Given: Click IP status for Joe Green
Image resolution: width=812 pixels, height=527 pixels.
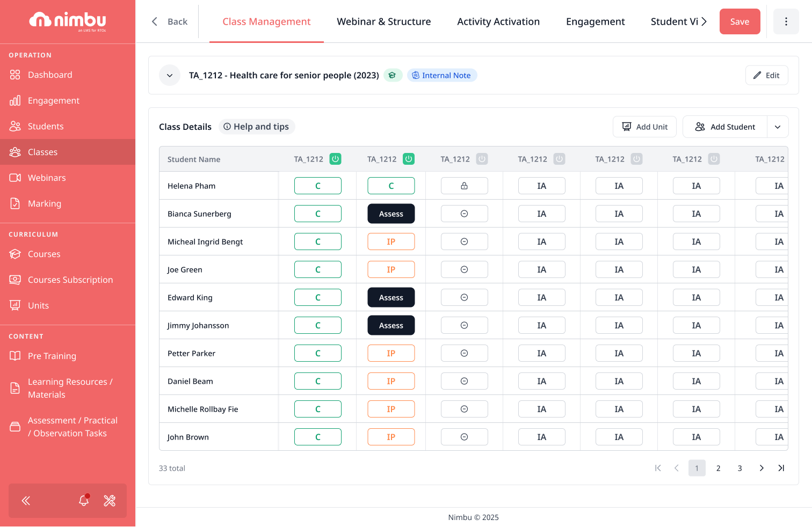Looking at the screenshot, I should [x=391, y=269].
